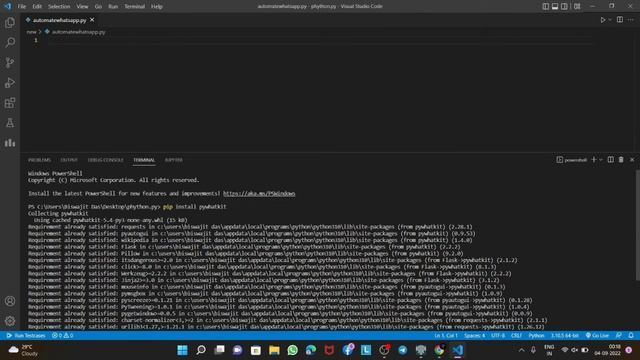Select the automatewhatsapp.py editor tab
The width and height of the screenshot is (640, 360).
tap(60, 20)
